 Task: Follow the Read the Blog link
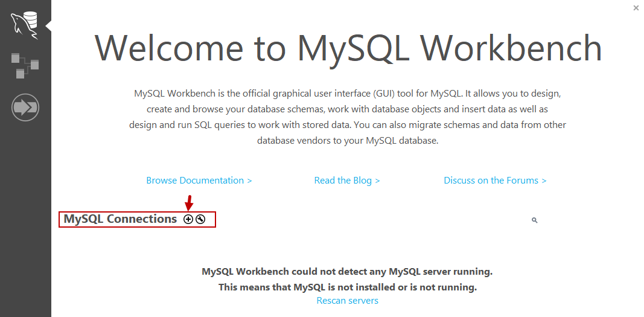347,181
